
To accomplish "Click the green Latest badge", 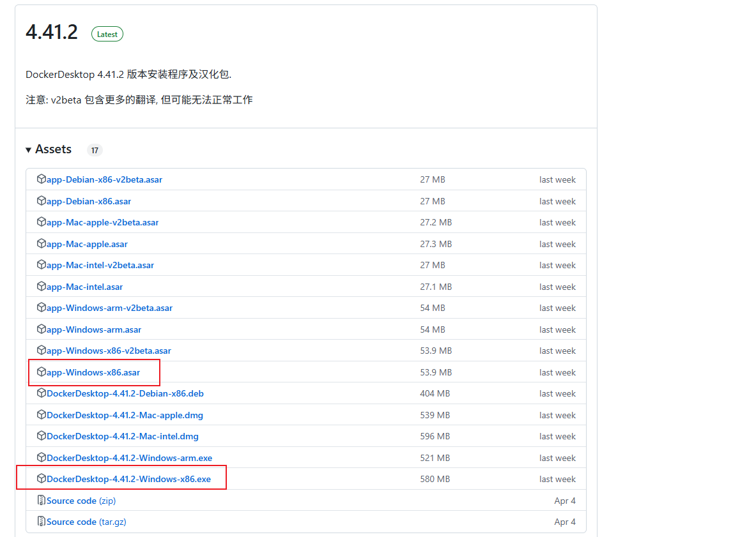I will (107, 34).
